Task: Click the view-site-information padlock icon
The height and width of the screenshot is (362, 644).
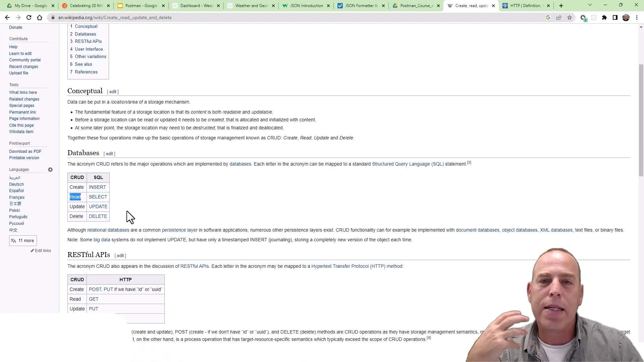Action: (x=53, y=17)
